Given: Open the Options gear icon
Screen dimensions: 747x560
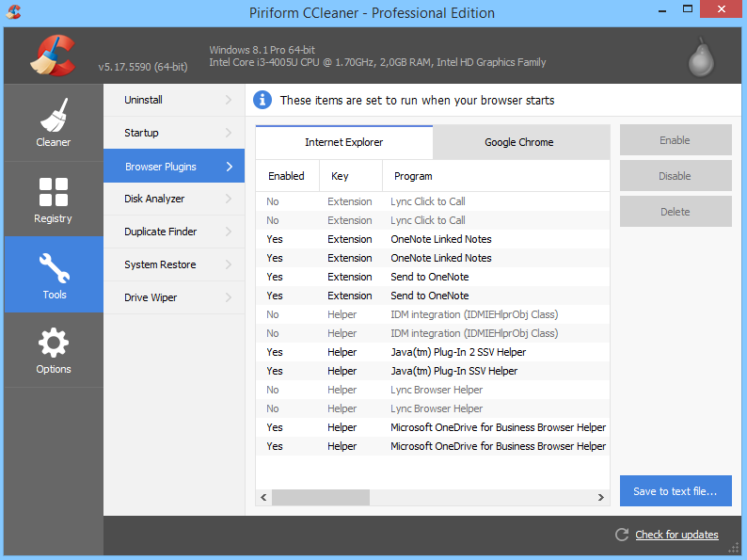Looking at the screenshot, I should coord(53,342).
